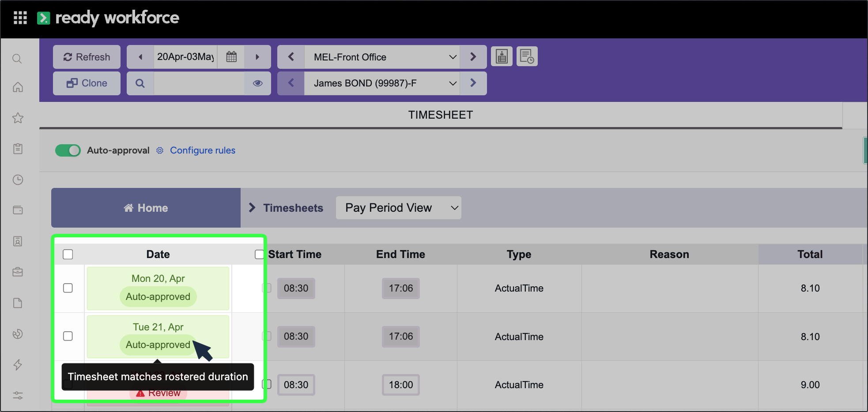Click the Clone button

pyautogui.click(x=87, y=83)
